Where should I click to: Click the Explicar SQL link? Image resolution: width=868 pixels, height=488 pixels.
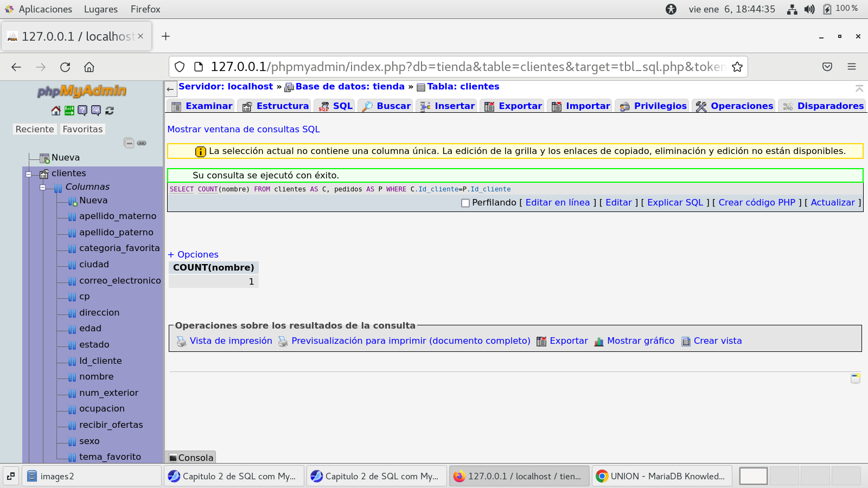(675, 203)
